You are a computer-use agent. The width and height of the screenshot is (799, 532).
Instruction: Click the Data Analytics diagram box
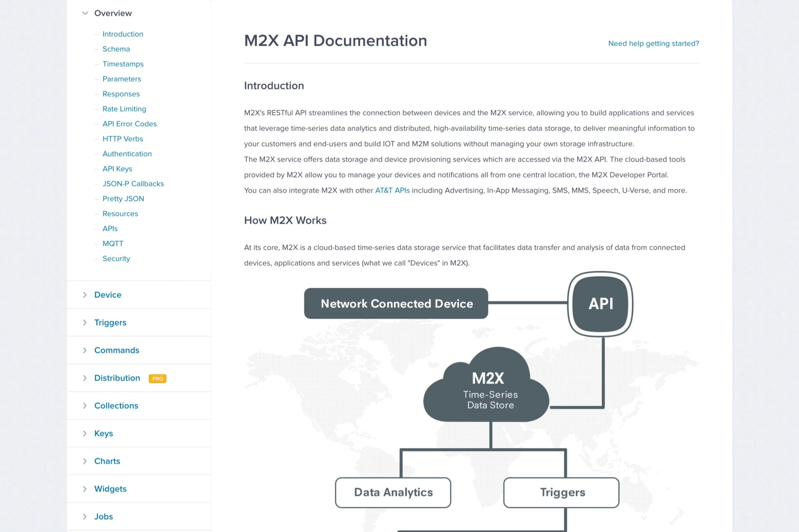click(x=393, y=493)
